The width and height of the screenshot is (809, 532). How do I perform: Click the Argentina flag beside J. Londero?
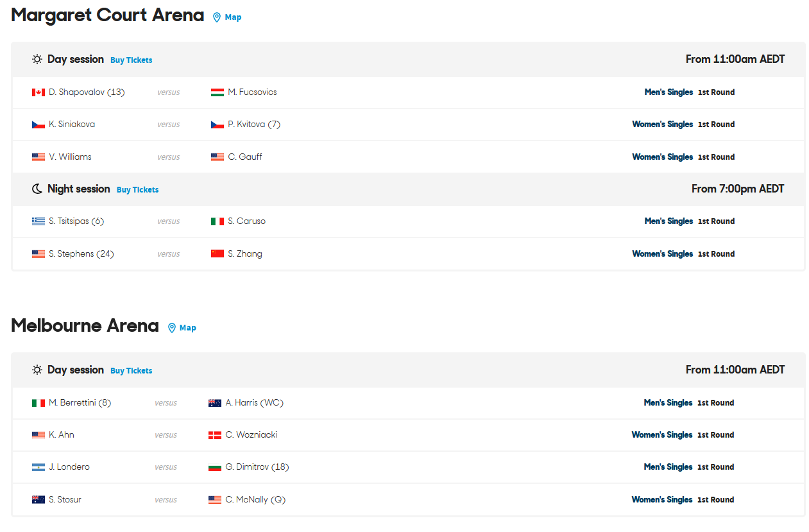click(x=38, y=467)
